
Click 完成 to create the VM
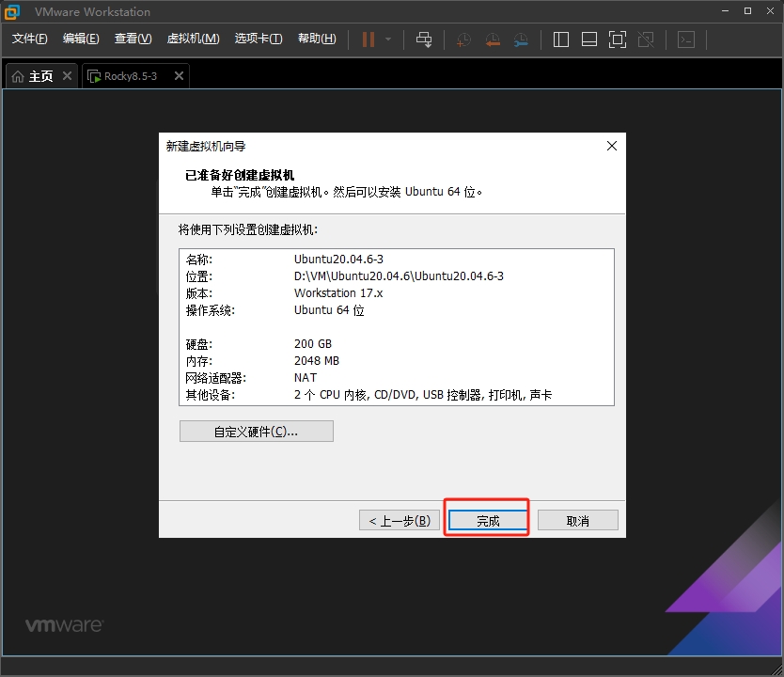pos(488,521)
